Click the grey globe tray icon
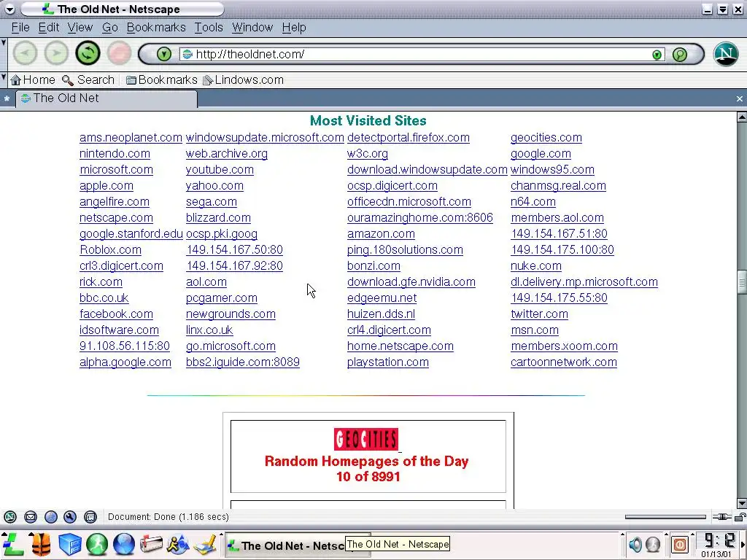 653,544
